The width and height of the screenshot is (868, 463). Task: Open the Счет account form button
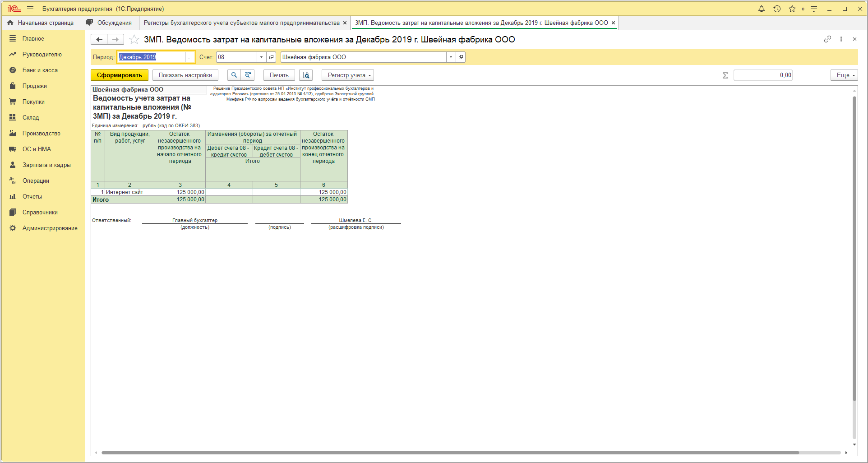[271, 57]
